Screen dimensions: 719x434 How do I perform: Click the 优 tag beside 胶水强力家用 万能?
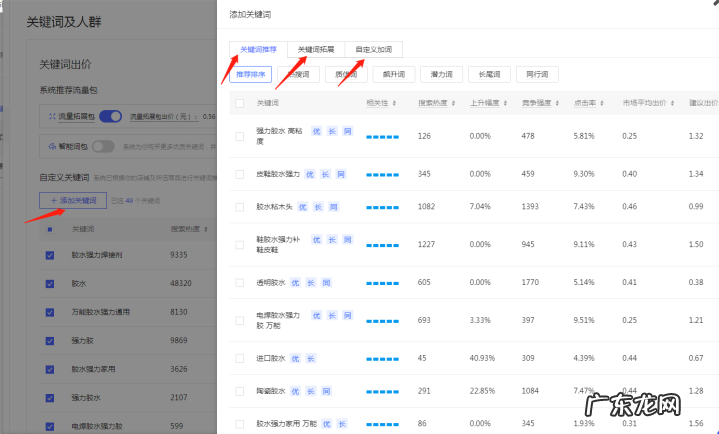tap(326, 424)
